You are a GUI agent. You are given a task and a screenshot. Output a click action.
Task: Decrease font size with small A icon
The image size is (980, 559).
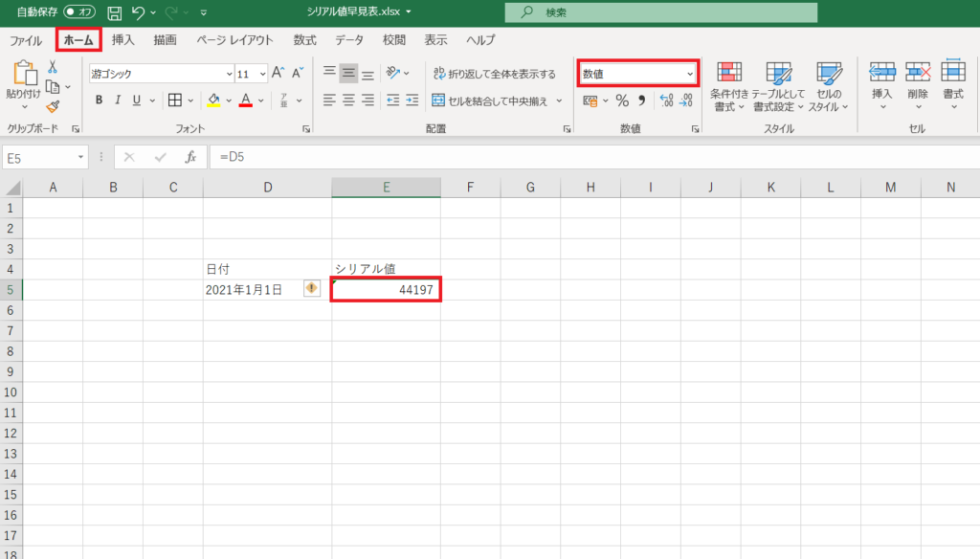(x=298, y=73)
